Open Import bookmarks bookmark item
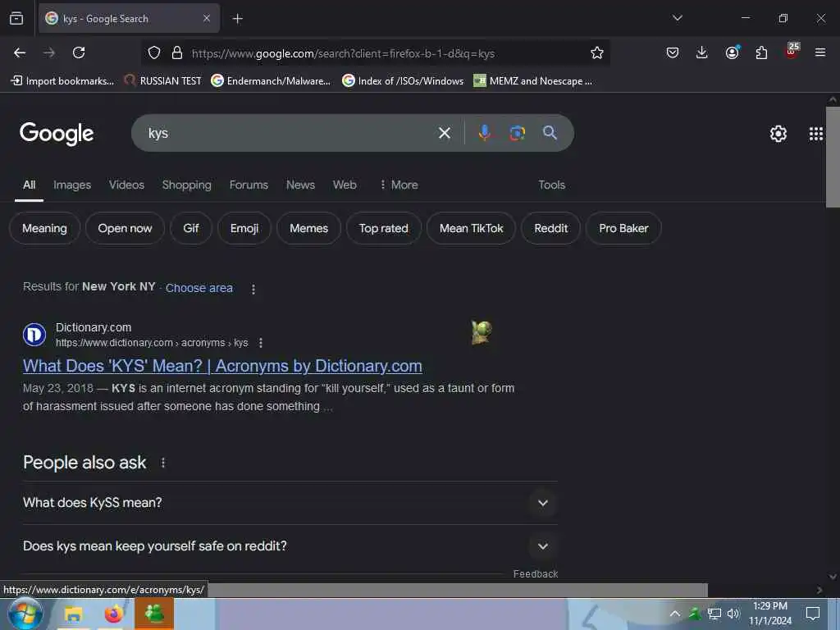This screenshot has height=630, width=840. coord(62,81)
